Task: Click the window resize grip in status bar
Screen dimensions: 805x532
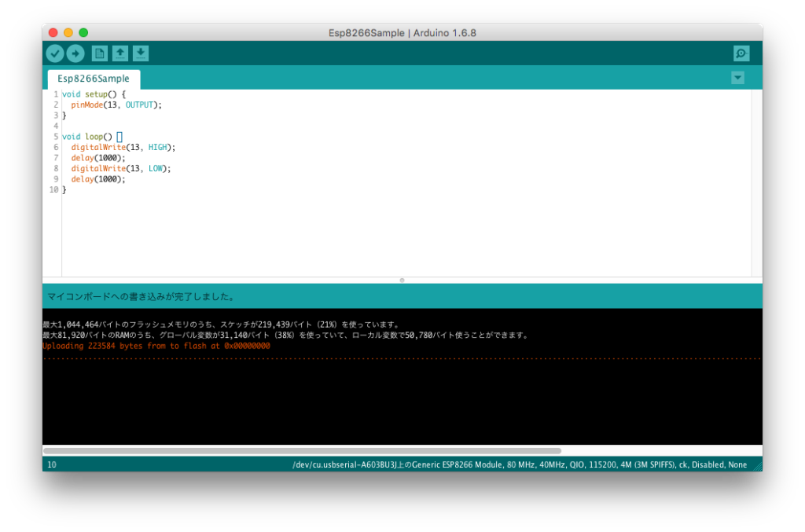Action: pos(757,467)
